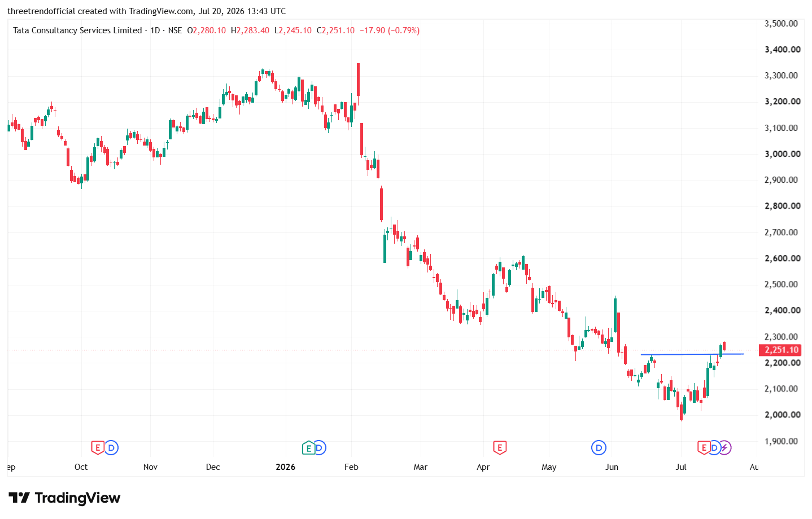Click the change value −17.90 (−0.79%)

click(x=390, y=30)
